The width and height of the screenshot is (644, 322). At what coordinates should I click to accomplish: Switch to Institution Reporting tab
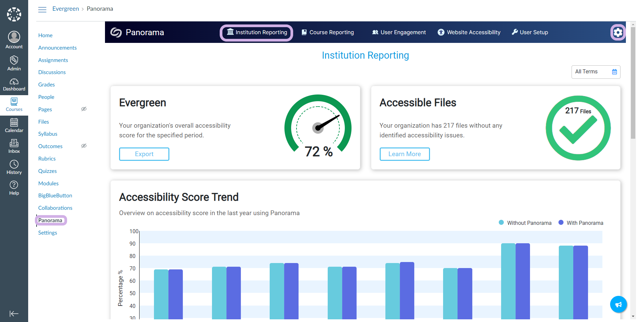[257, 33]
